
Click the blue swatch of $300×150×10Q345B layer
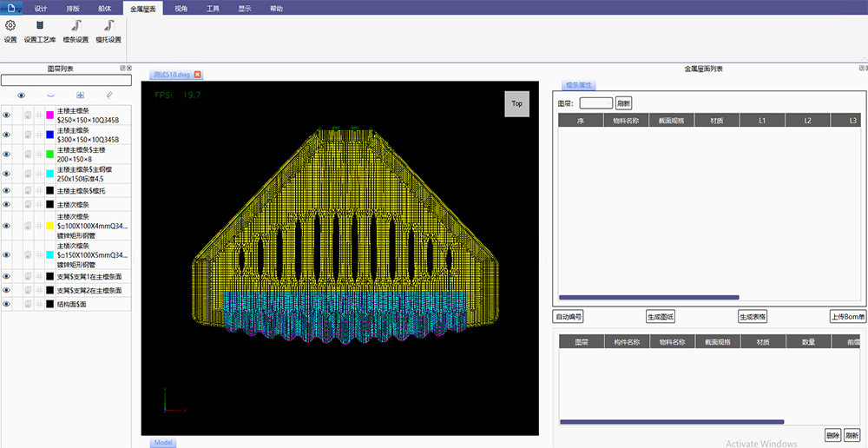(49, 135)
